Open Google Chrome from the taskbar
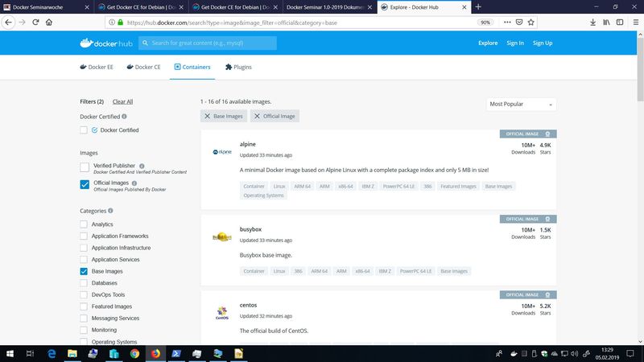644x362 pixels. click(134, 353)
